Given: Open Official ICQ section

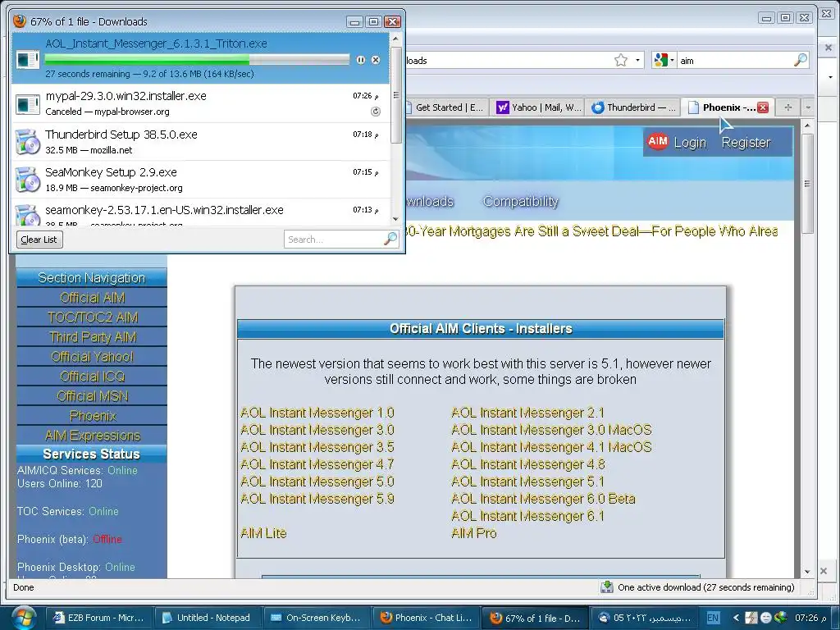Looking at the screenshot, I should pyautogui.click(x=92, y=377).
